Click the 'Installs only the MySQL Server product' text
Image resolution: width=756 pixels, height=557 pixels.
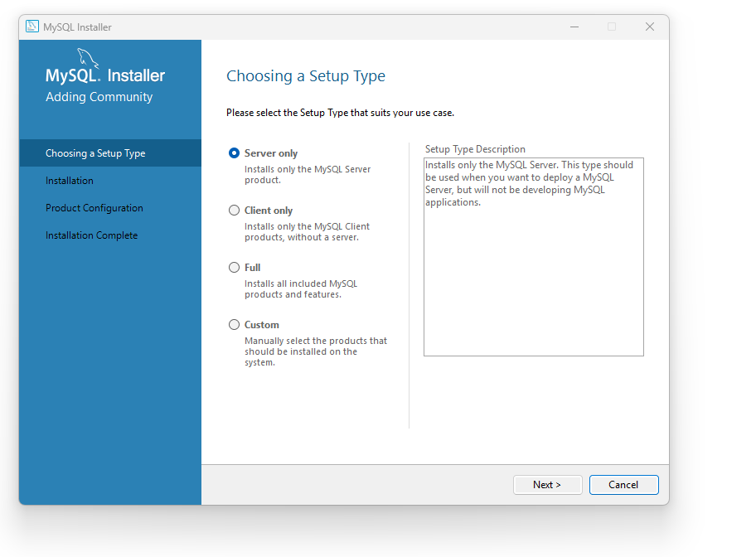pos(308,175)
